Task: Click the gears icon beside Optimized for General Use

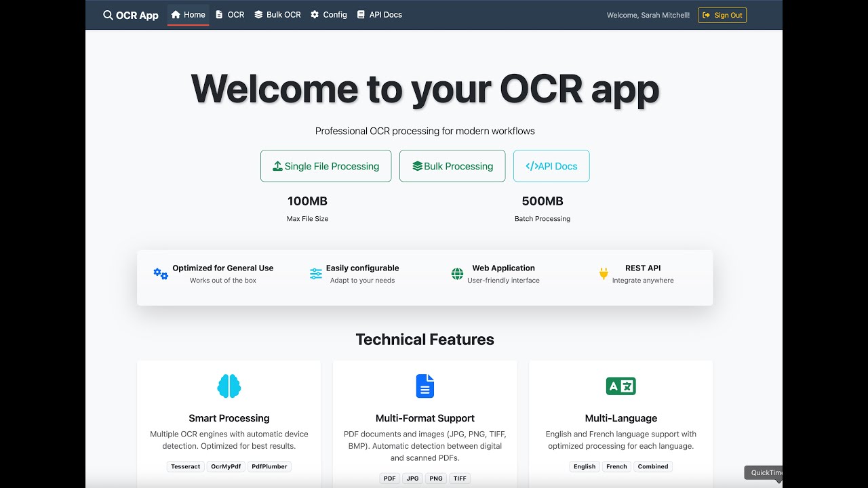Action: point(161,274)
